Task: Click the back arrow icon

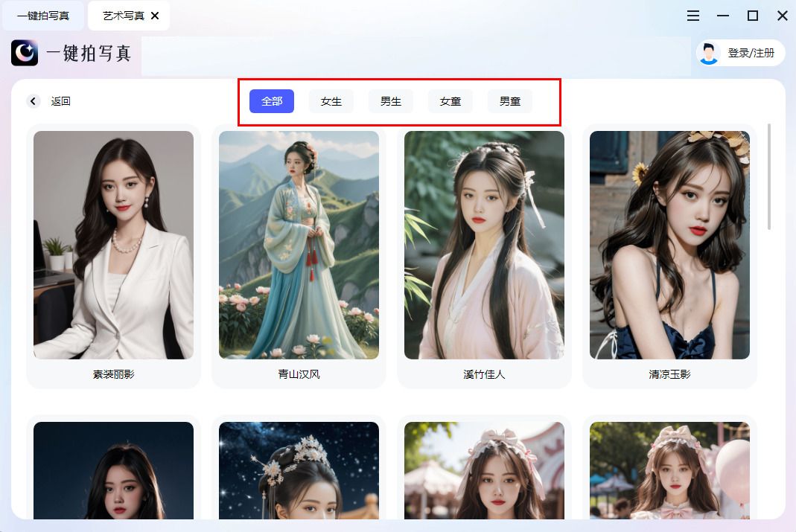Action: click(x=33, y=101)
